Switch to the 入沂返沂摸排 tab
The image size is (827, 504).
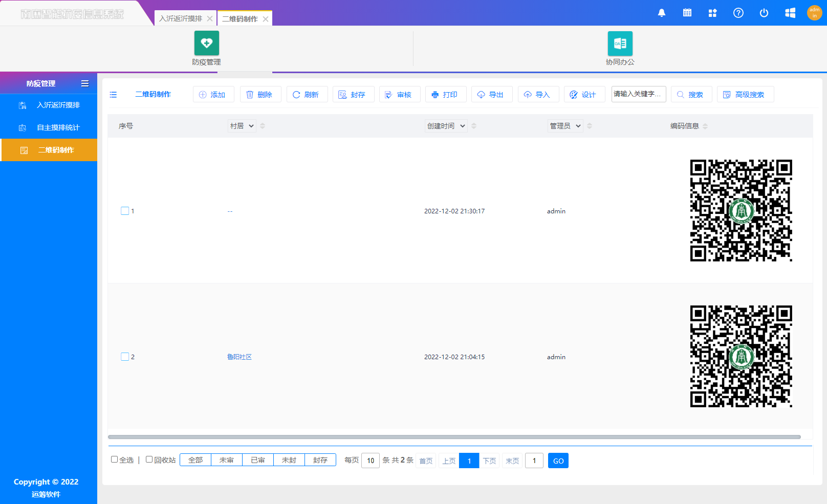click(181, 18)
